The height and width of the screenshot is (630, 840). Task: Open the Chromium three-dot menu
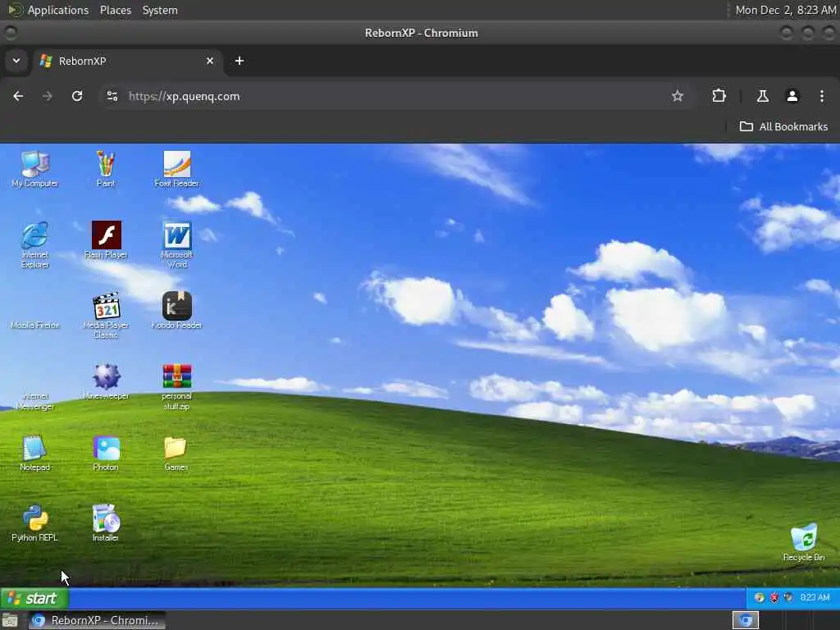click(x=822, y=97)
